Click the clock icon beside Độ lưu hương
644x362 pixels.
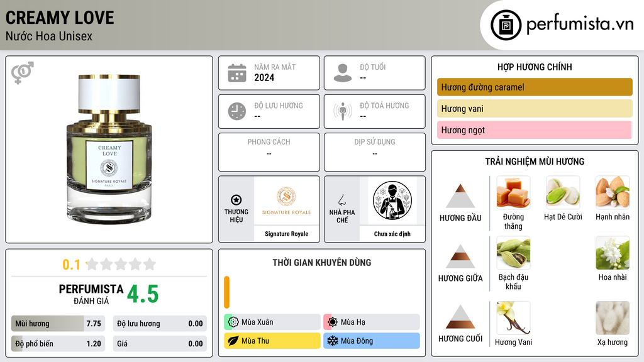coord(237,111)
